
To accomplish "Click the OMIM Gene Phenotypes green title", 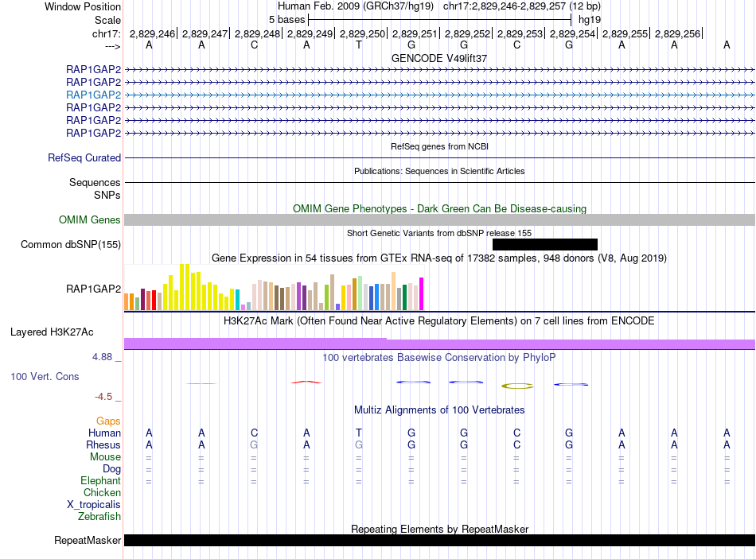I will click(439, 208).
